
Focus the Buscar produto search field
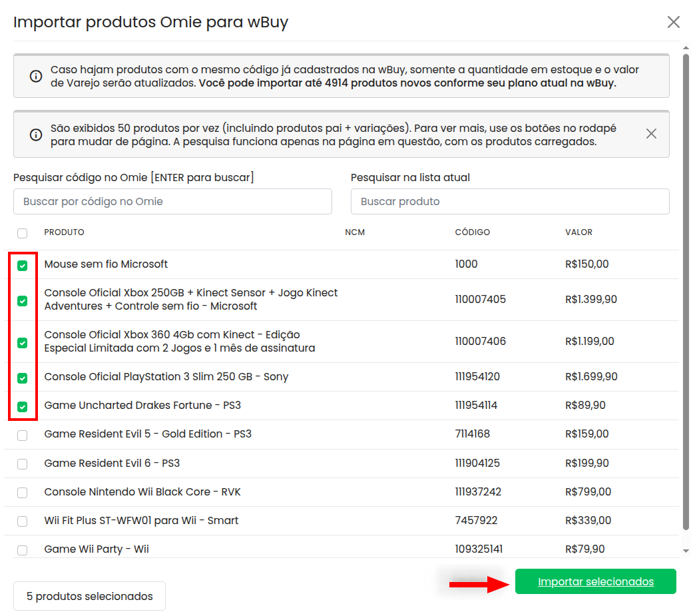tap(509, 201)
